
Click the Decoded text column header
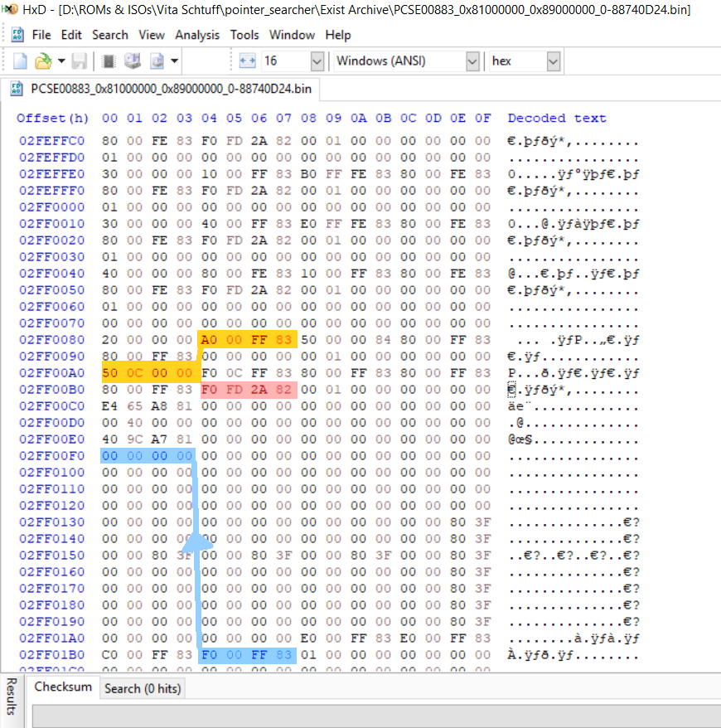[557, 118]
